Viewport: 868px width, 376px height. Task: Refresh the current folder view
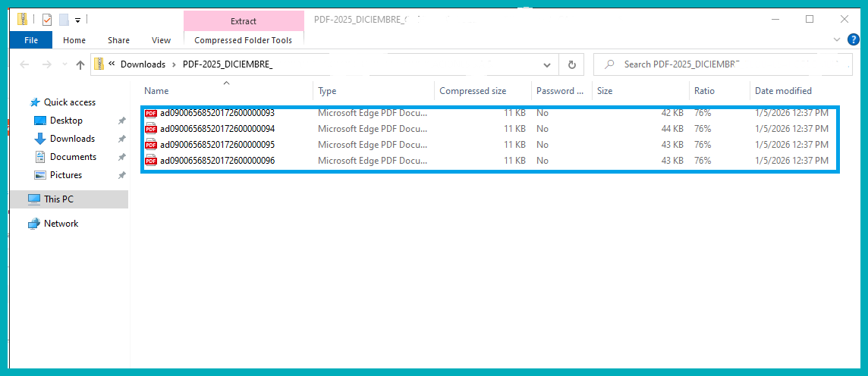pos(571,64)
